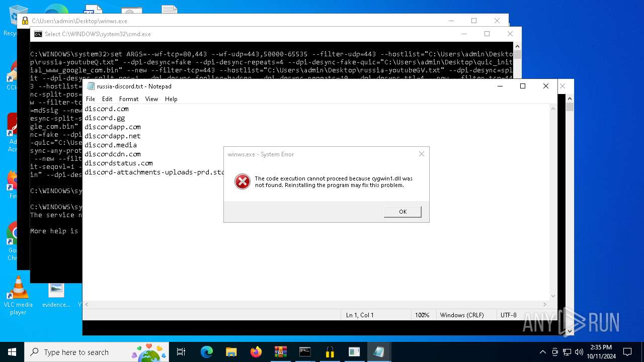Image resolution: width=644 pixels, height=362 pixels.
Task: Click the line discordapp.com in Notepad
Action: coord(113,127)
